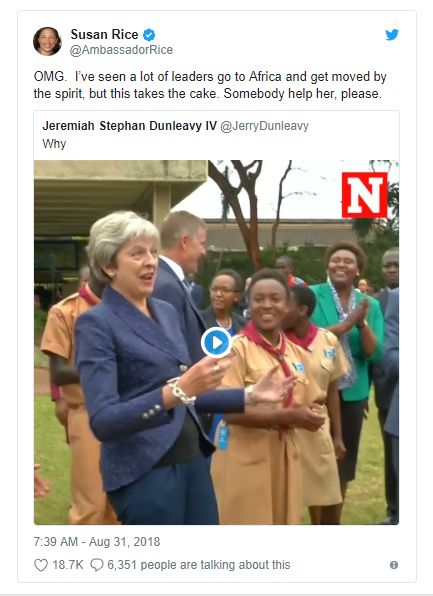Click the Susan Rice display name
Screen dimensions: 433x596
104,35
